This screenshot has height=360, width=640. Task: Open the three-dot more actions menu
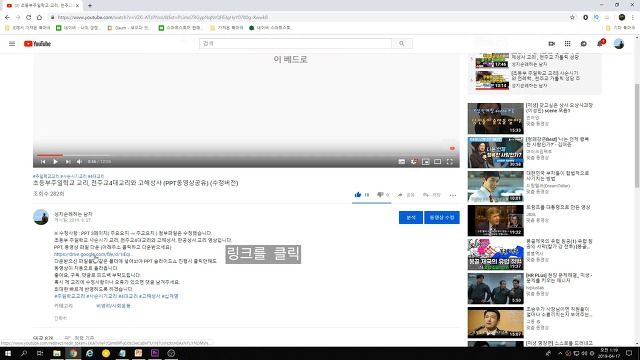tap(453, 195)
